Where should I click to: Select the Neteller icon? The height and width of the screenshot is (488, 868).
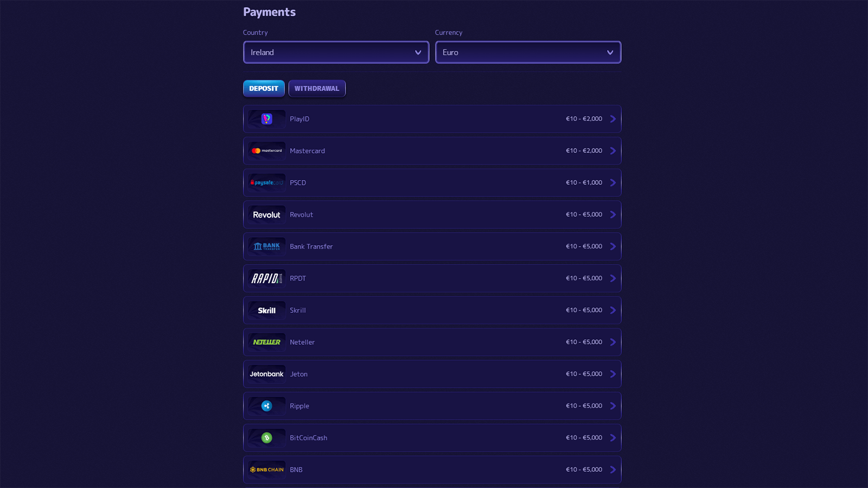266,342
